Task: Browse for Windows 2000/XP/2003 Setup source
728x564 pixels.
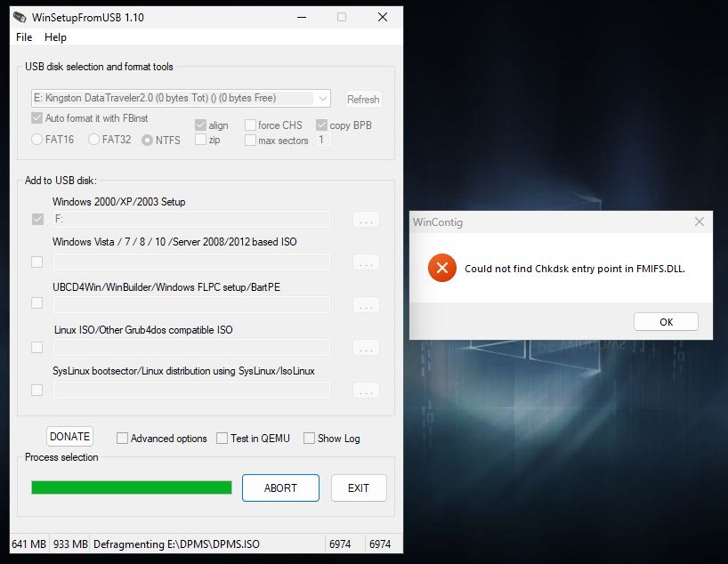Action: [366, 219]
